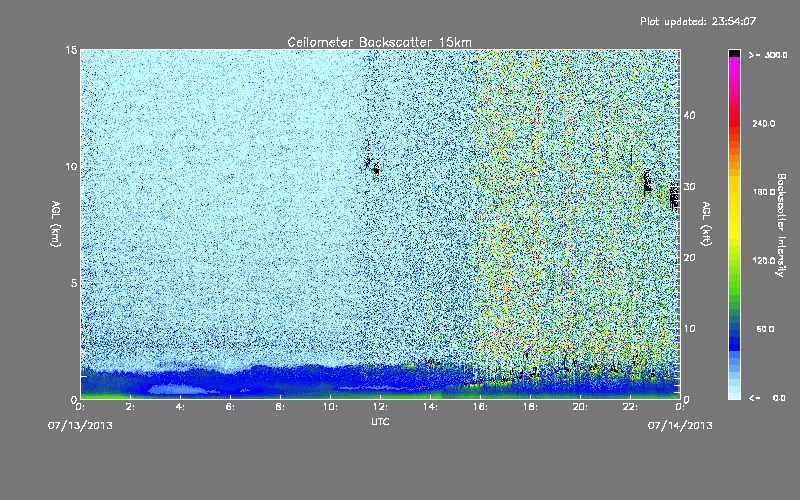This screenshot has width=800, height=500.
Task: Click the '4:' hour tick label
Action: coord(180,407)
